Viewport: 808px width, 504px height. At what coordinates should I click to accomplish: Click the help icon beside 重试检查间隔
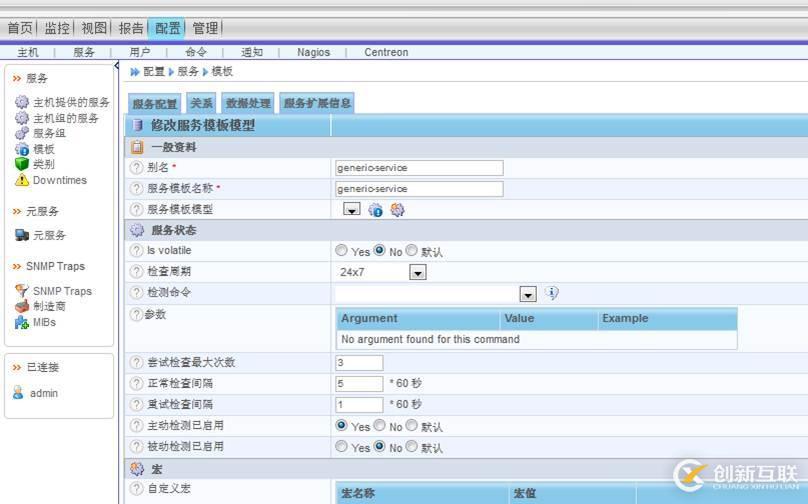click(x=136, y=404)
